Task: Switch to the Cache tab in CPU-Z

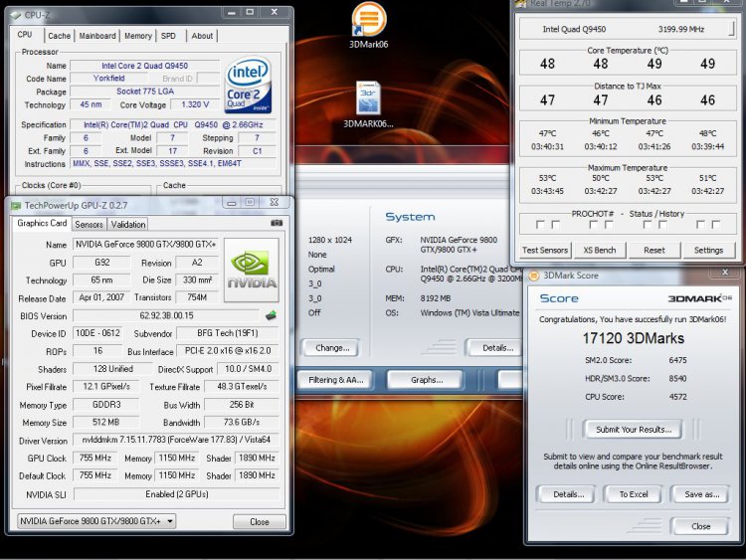Action: 59,36
